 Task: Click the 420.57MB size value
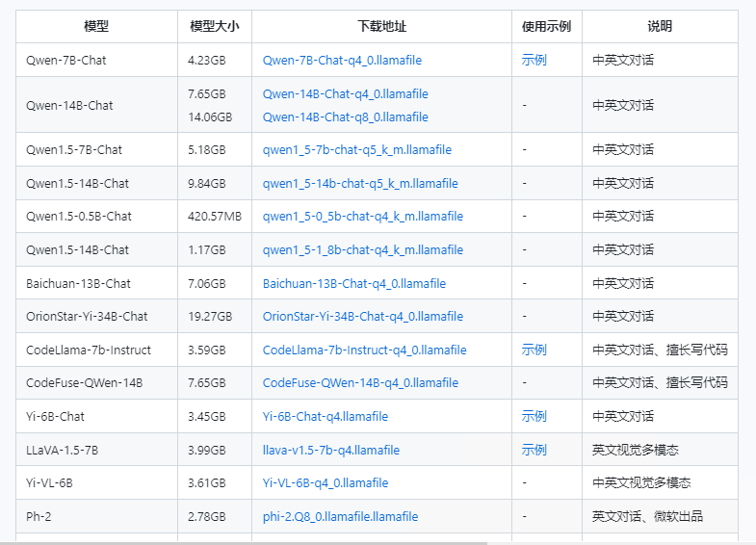point(215,217)
